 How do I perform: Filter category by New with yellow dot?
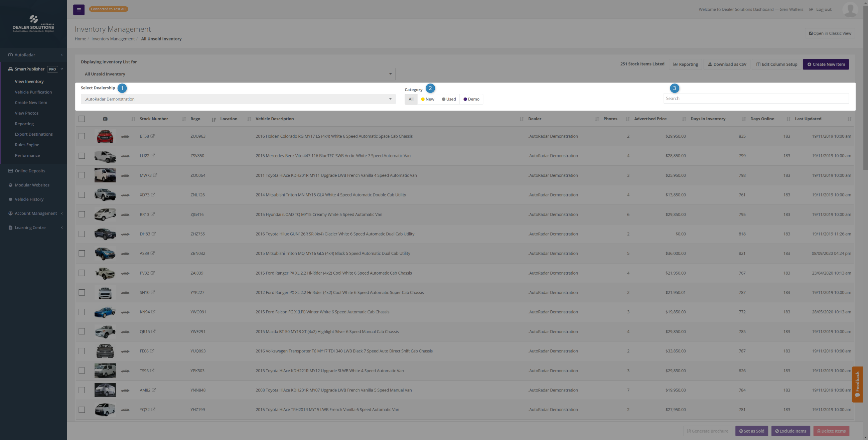[428, 99]
